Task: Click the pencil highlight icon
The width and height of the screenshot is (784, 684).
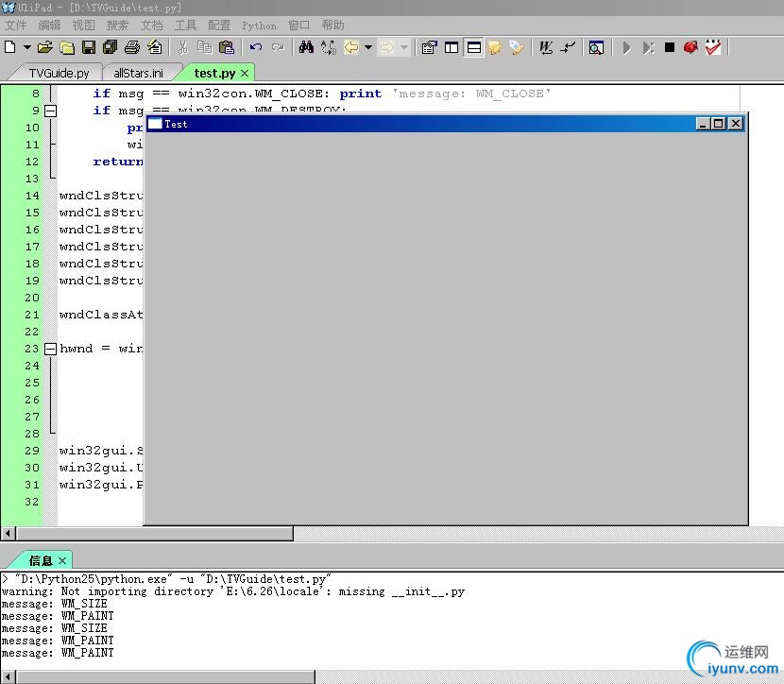Action: 517,47
